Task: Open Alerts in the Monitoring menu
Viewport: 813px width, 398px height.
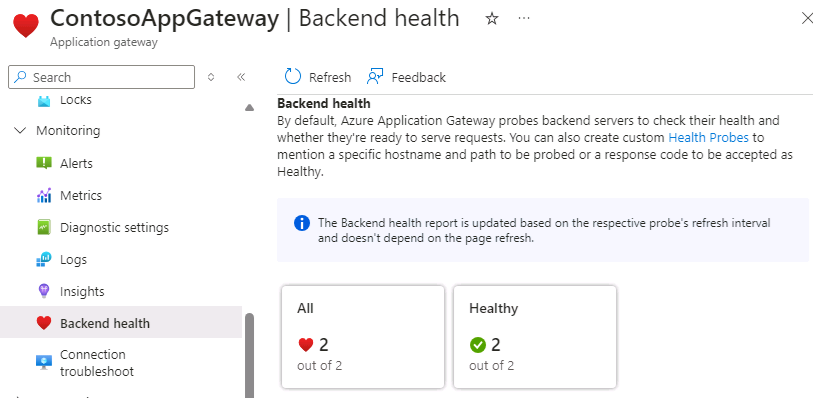Action: (x=76, y=163)
